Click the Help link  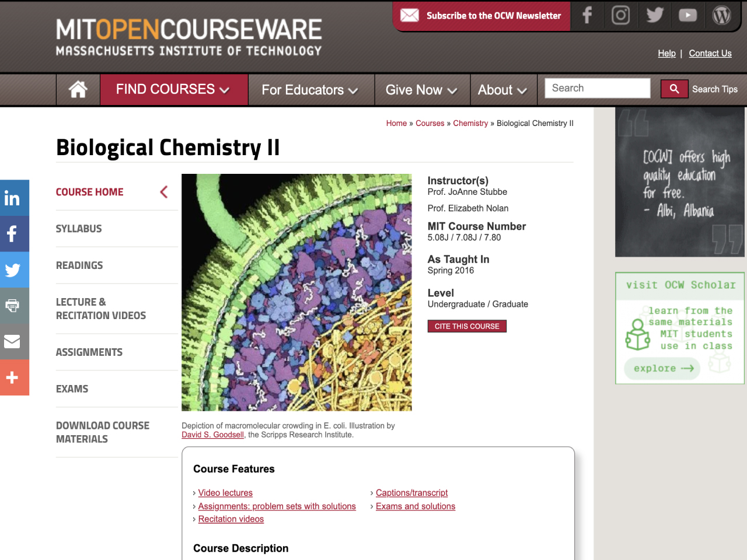coord(666,53)
